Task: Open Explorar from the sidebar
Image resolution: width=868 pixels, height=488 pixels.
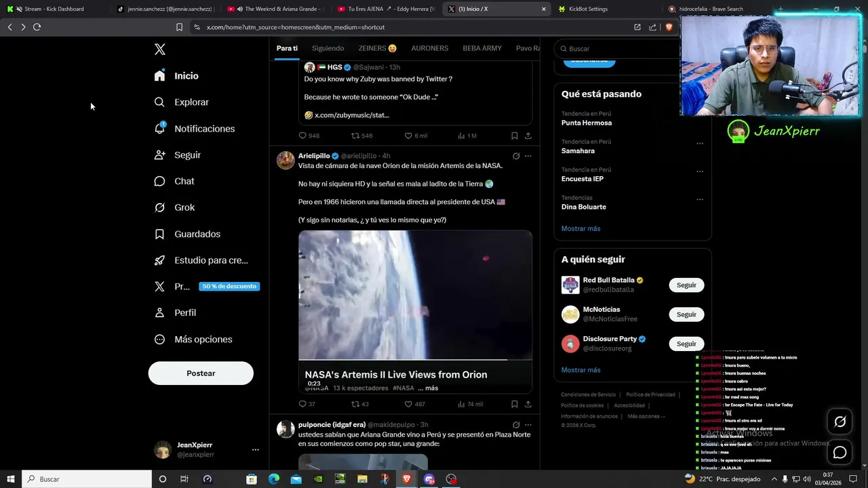Action: 181,102
